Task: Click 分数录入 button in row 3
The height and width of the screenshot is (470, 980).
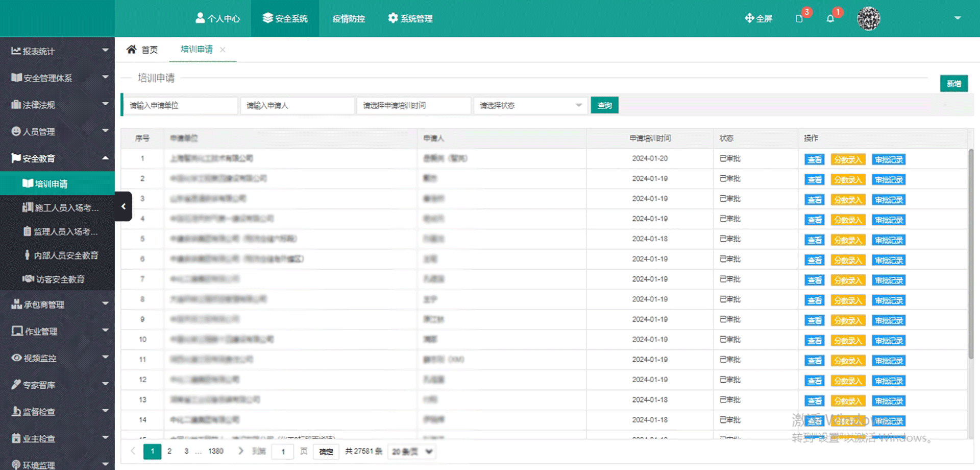Action: 848,200
